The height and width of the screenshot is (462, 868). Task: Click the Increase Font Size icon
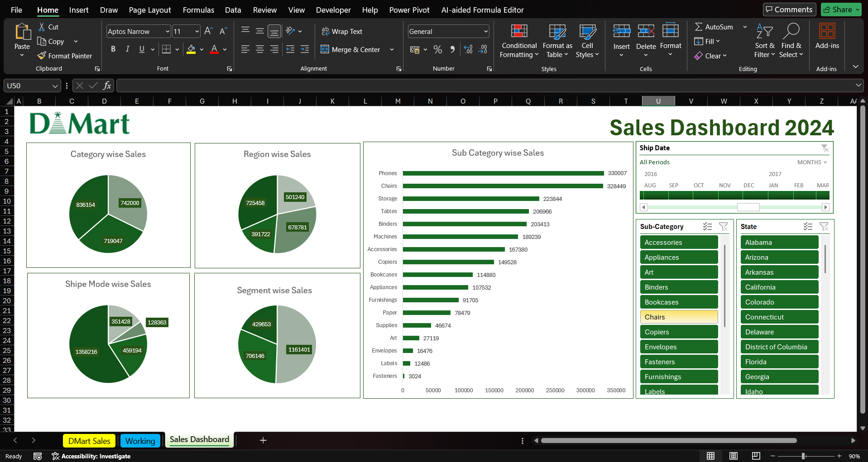point(207,30)
